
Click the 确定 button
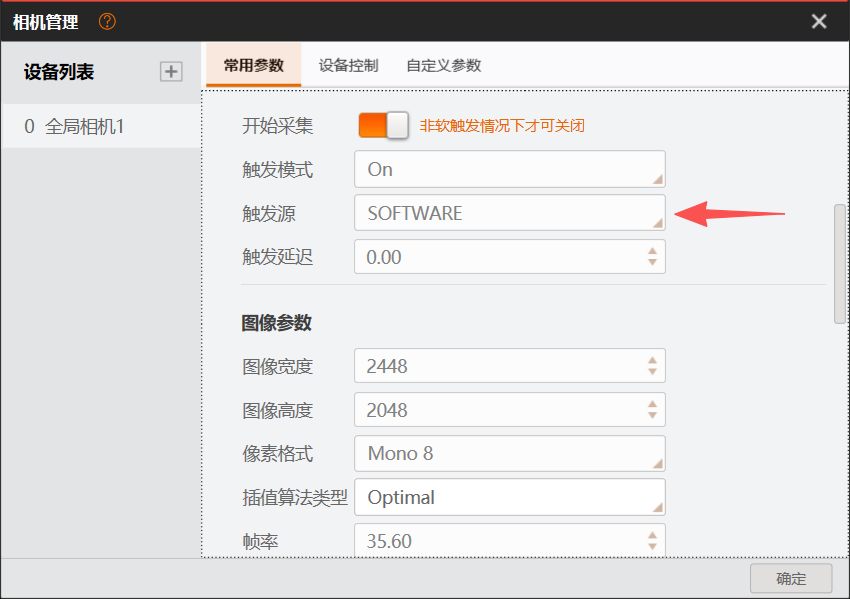[x=791, y=578]
